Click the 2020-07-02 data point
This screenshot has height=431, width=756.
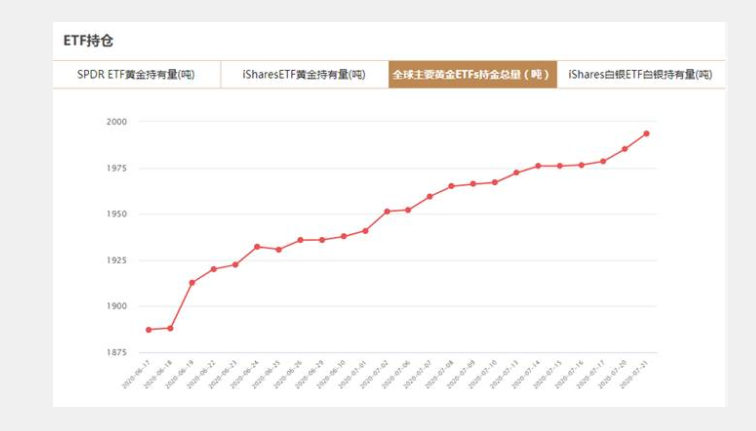[387, 211]
